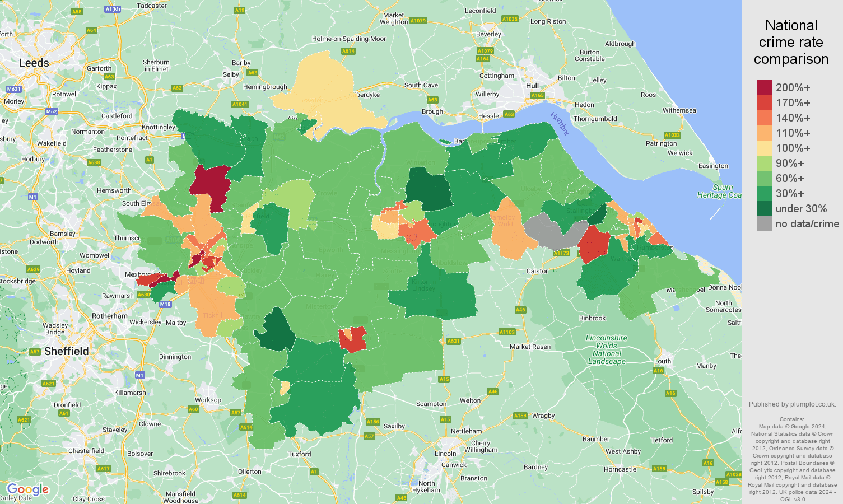Viewport: 843px width, 504px height.
Task: Click the A631 road shield
Action: pyautogui.click(x=453, y=341)
